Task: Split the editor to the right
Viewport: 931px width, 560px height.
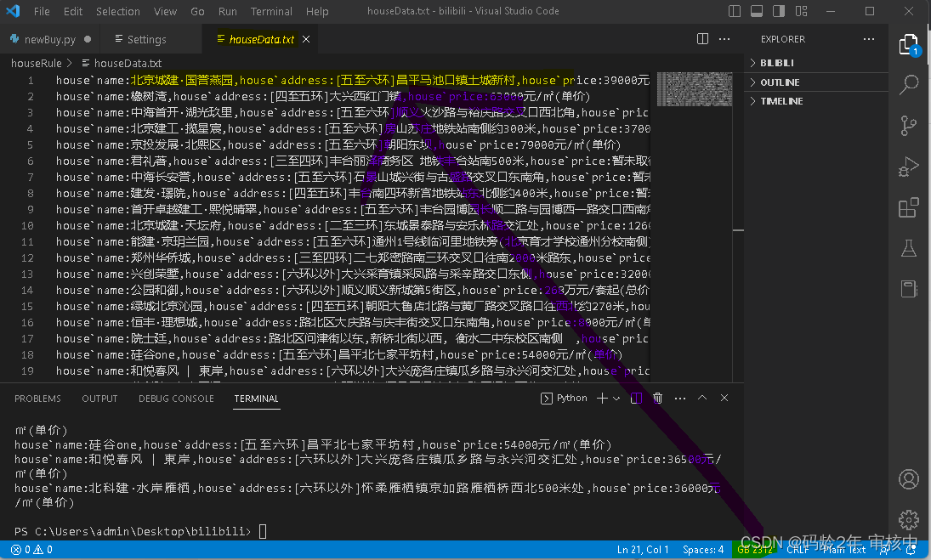Action: coord(702,39)
